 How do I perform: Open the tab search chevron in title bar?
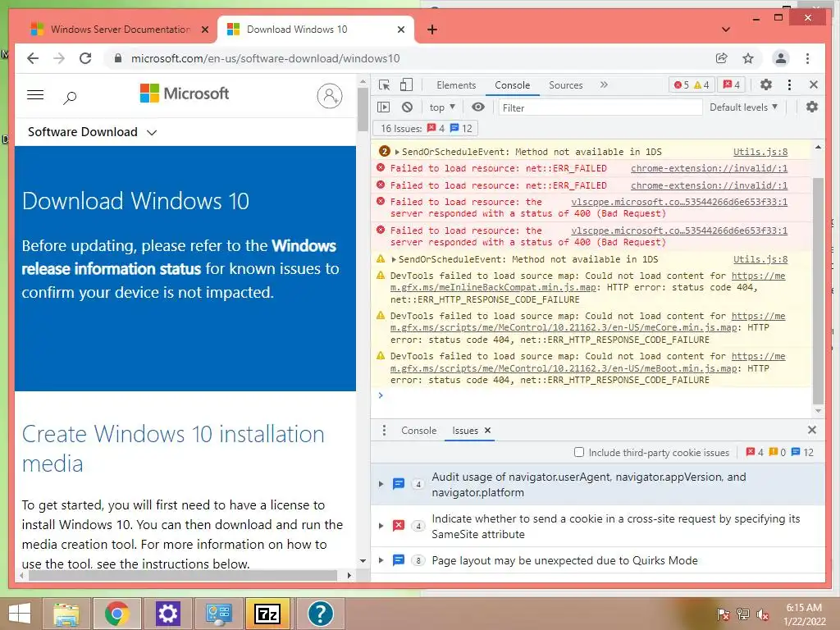[726, 30]
